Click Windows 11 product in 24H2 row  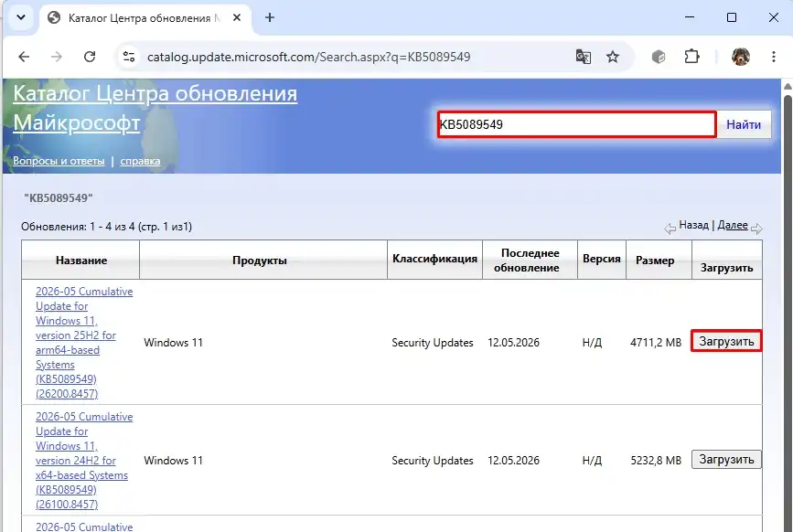[x=173, y=461]
